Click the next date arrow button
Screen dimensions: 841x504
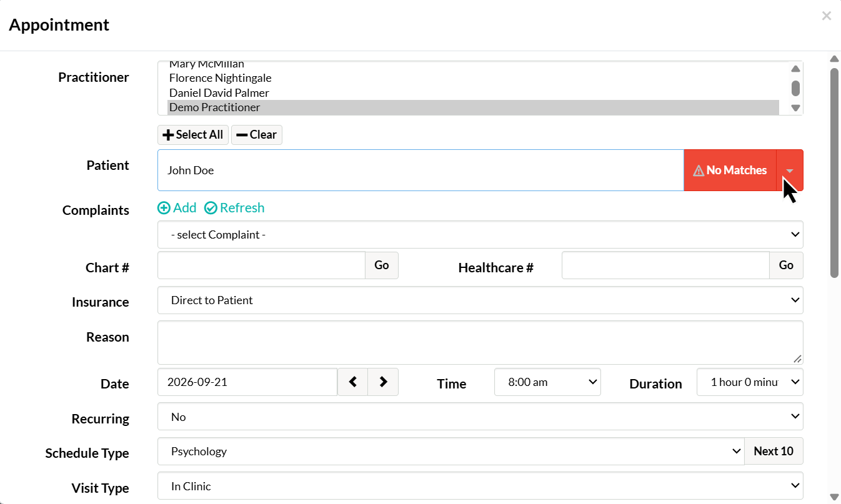click(383, 382)
